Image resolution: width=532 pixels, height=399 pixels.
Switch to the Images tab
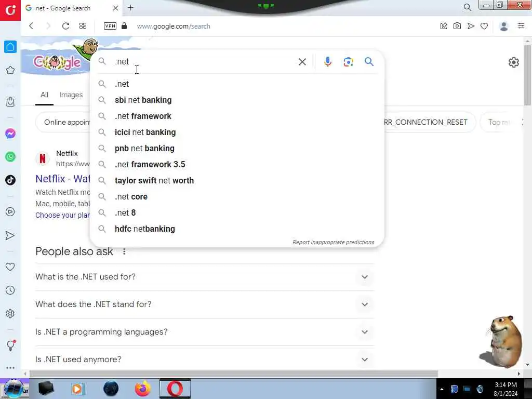[71, 95]
